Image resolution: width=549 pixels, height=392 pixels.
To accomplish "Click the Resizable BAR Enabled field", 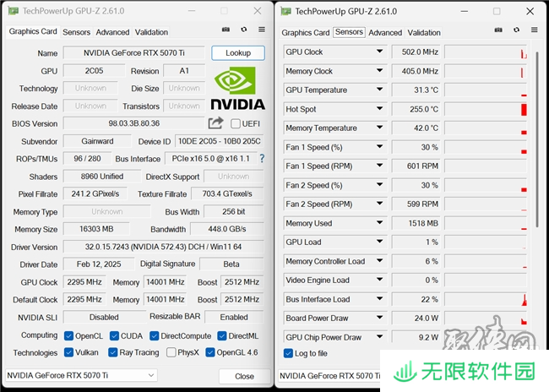I will click(x=234, y=317).
